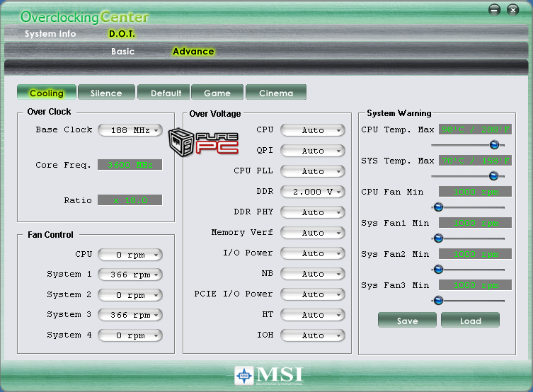
Task: Open the System 4 fan dropdown
Action: (130, 335)
